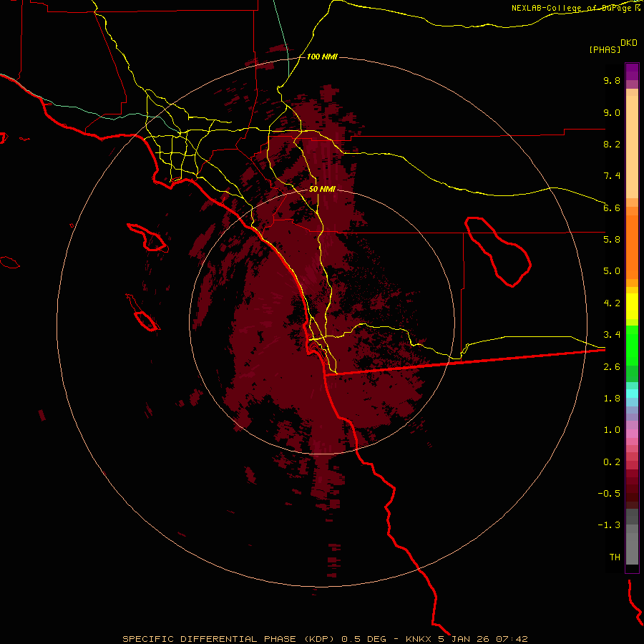Viewport: 644px width, 644px height.
Task: Click the 0.2 scale value
Action: click(612, 462)
